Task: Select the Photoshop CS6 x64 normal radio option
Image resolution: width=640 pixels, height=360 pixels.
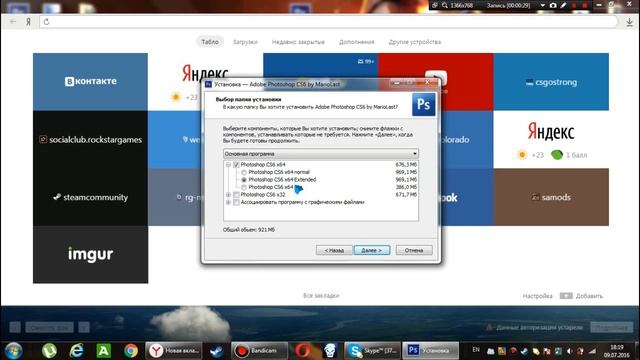Action: tap(244, 172)
